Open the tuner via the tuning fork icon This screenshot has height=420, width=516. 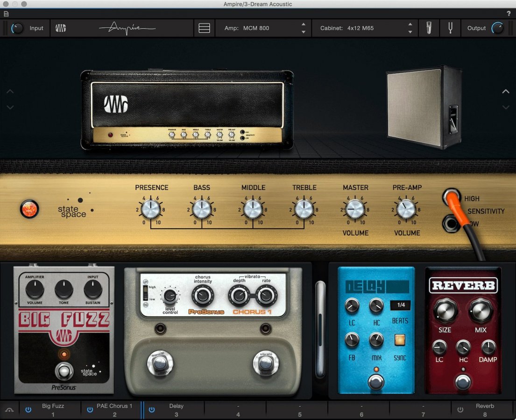pyautogui.click(x=450, y=28)
